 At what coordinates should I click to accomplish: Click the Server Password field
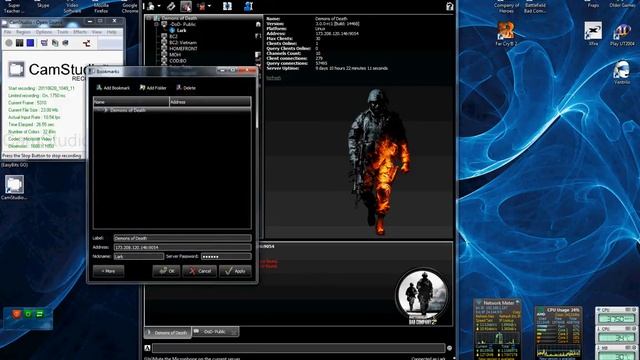tap(226, 256)
